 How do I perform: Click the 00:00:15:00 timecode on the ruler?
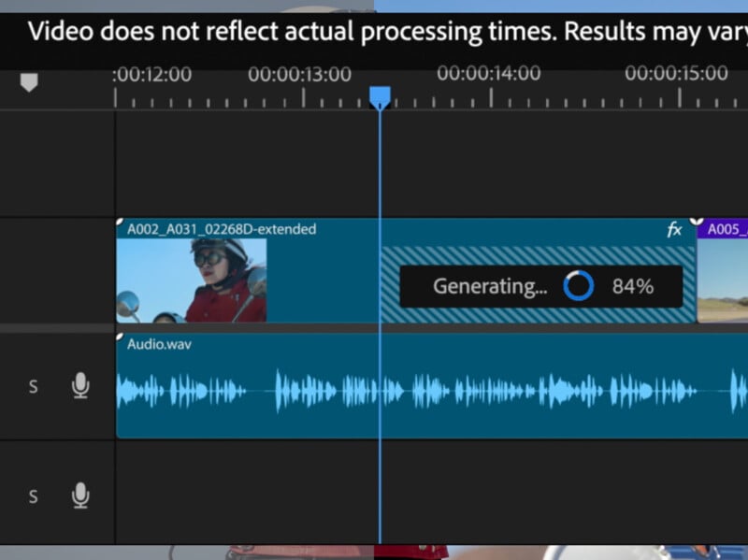[676, 74]
